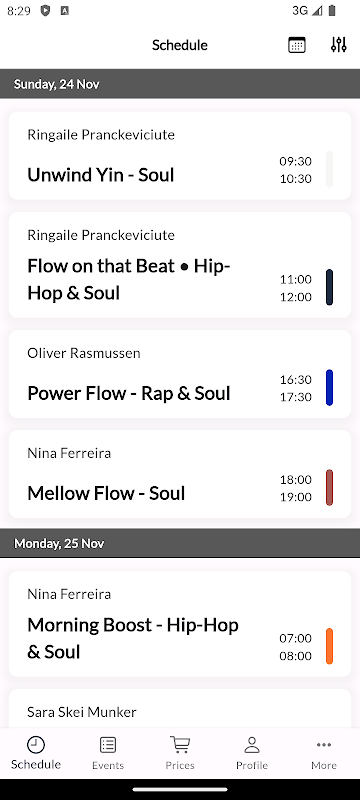
Task: Switch to the Events tab
Action: click(x=108, y=753)
